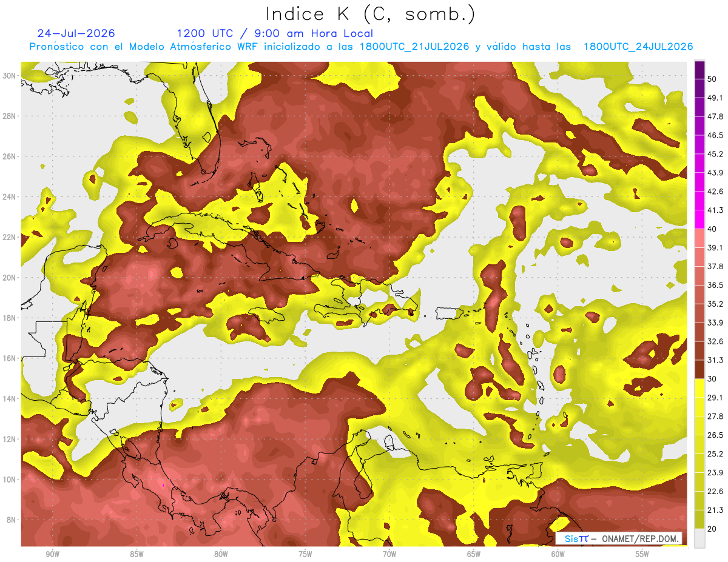Click the "80W" longitude axis label

221,554
